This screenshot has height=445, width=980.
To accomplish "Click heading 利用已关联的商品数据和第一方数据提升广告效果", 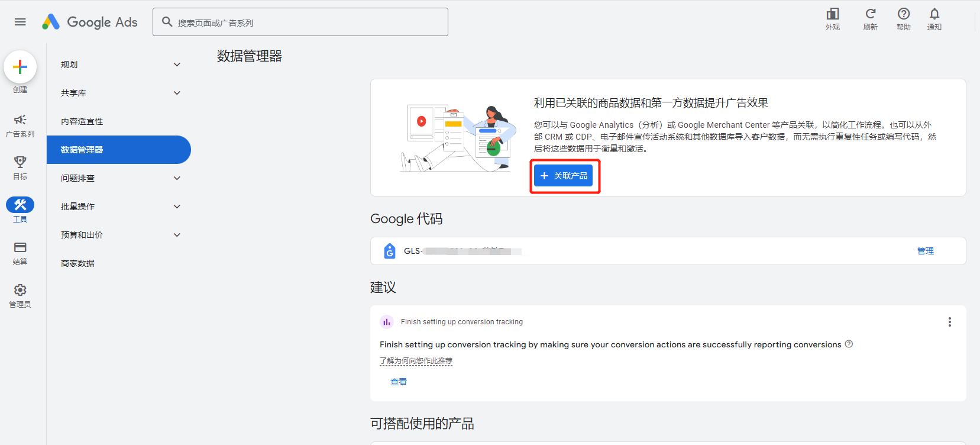I will coord(651,103).
